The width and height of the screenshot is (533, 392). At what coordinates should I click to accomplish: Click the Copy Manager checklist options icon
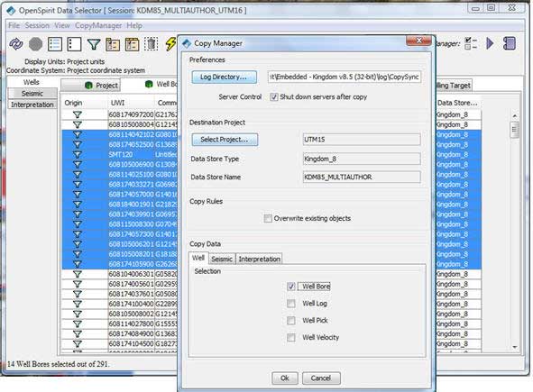pyautogui.click(x=471, y=43)
